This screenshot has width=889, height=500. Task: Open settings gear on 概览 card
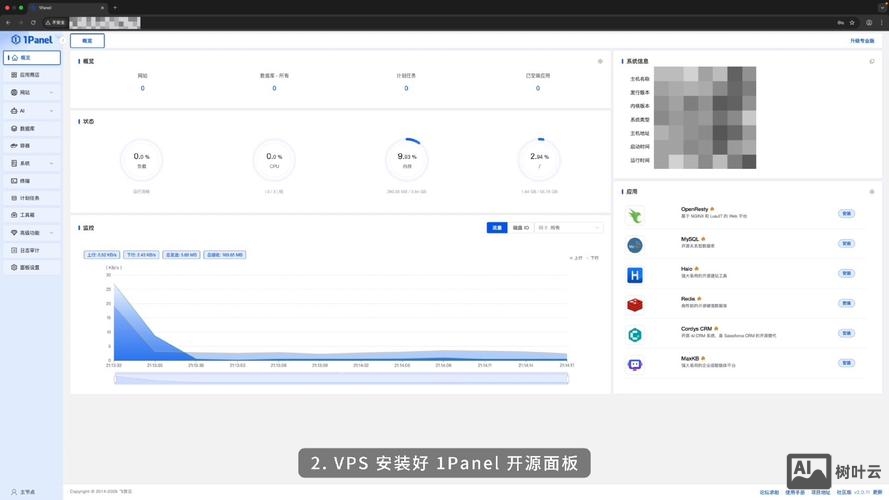click(600, 61)
